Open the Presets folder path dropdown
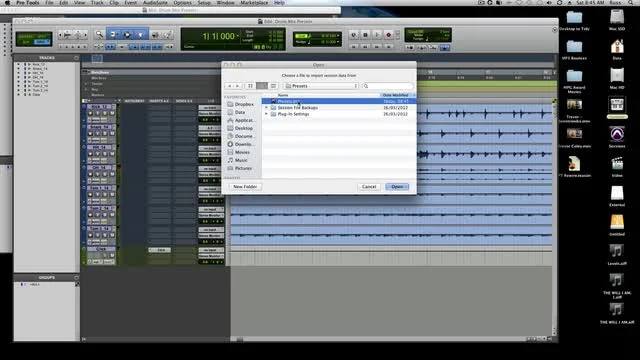This screenshot has height=360, width=640. click(322, 86)
